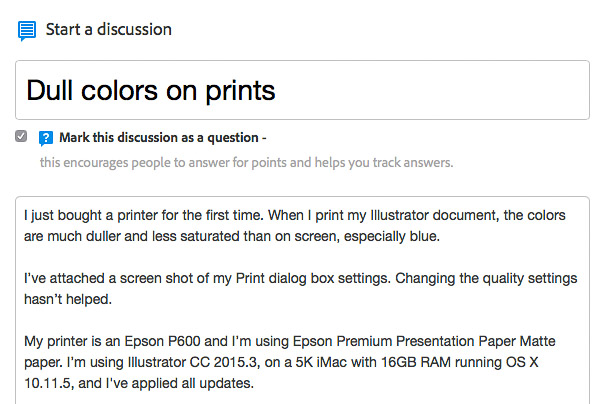Screen dimensions: 605x404
Task: Place cursor after the word 'prints' in title
Action: 276,91
